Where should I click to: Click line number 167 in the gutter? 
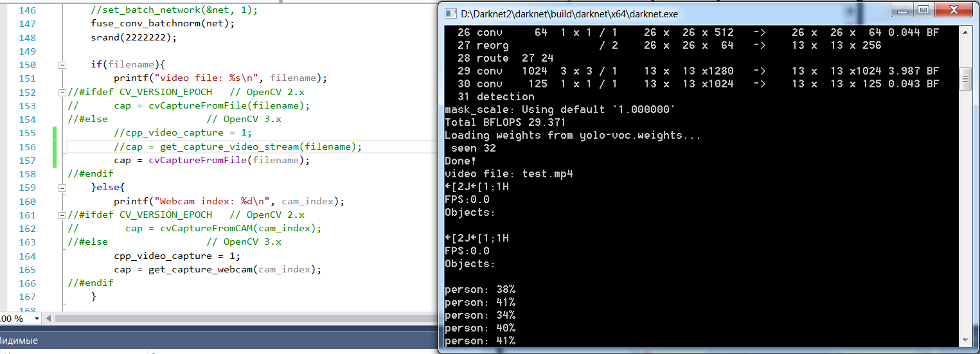(27, 297)
